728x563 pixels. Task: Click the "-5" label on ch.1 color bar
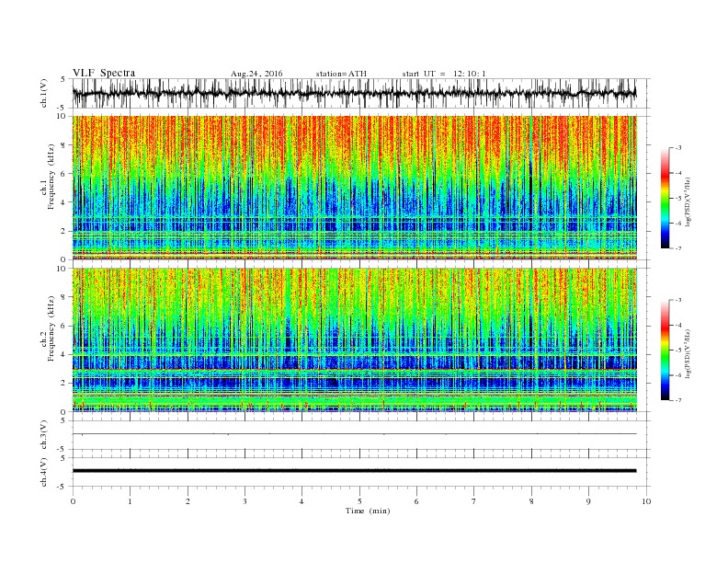click(x=677, y=199)
